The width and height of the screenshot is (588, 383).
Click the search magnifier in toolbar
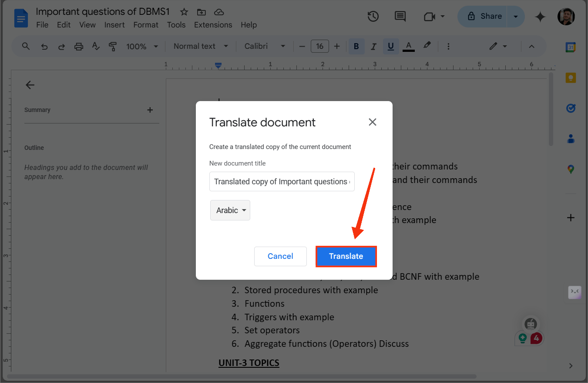26,46
